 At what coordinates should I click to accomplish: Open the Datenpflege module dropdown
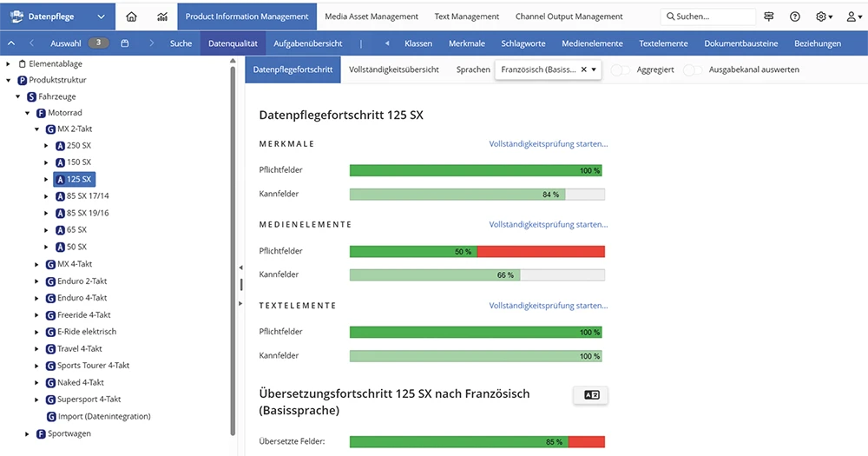[101, 17]
